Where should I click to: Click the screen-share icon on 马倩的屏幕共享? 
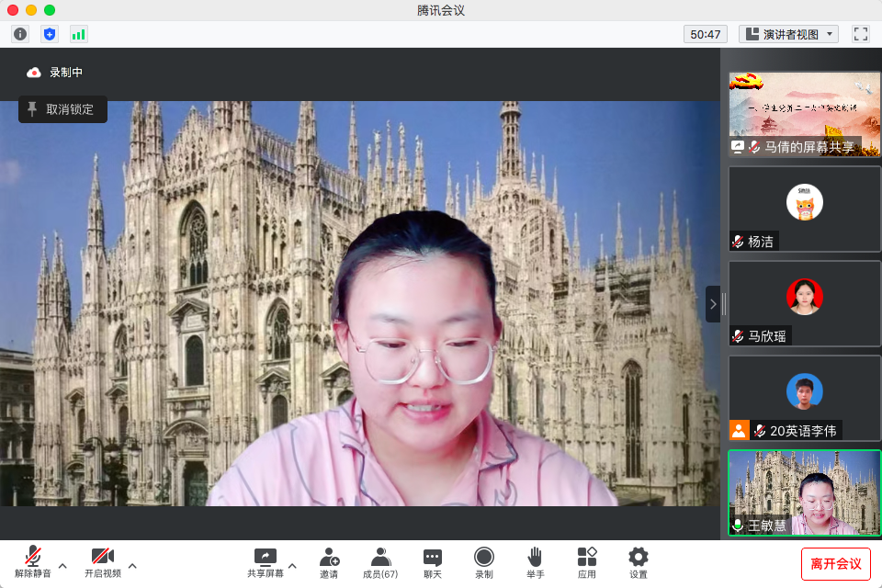(x=738, y=147)
